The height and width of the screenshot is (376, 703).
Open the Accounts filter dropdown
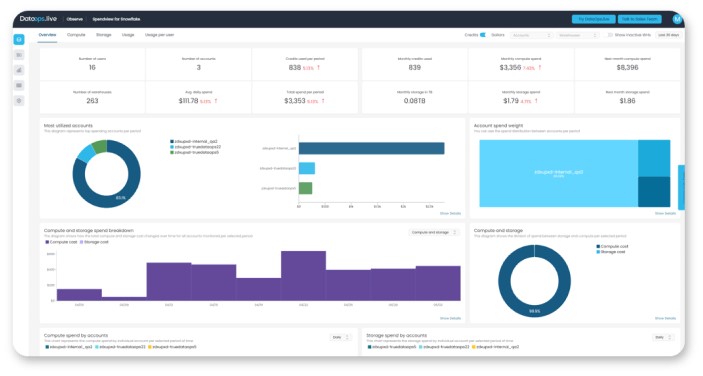tap(531, 35)
